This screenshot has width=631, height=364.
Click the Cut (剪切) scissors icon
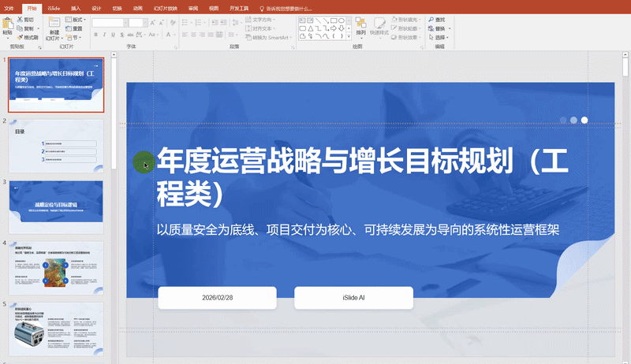pos(20,20)
